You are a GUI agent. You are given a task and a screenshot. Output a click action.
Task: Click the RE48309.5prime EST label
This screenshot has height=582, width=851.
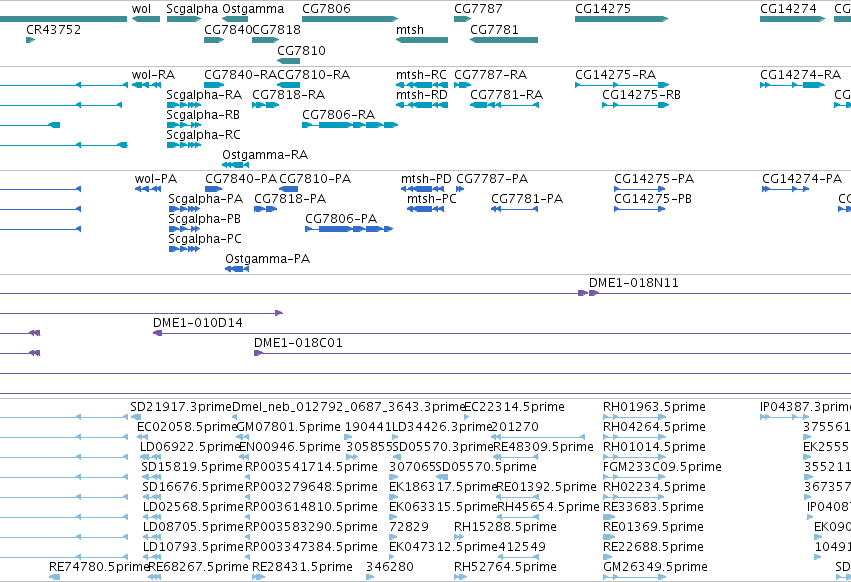coord(543,447)
